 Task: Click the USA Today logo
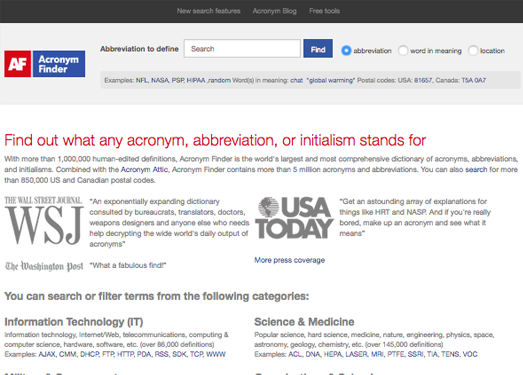pyautogui.click(x=295, y=218)
